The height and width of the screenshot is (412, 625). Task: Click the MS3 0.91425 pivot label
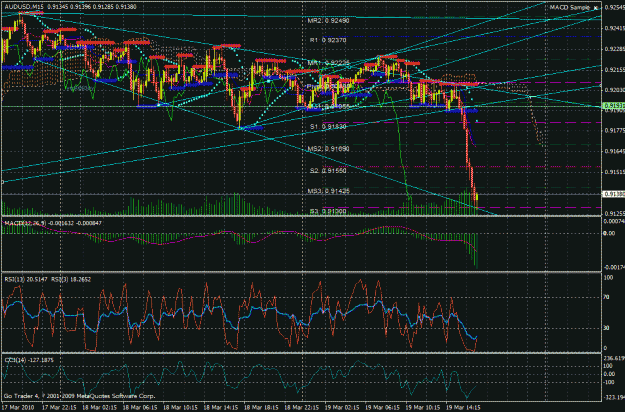point(328,191)
